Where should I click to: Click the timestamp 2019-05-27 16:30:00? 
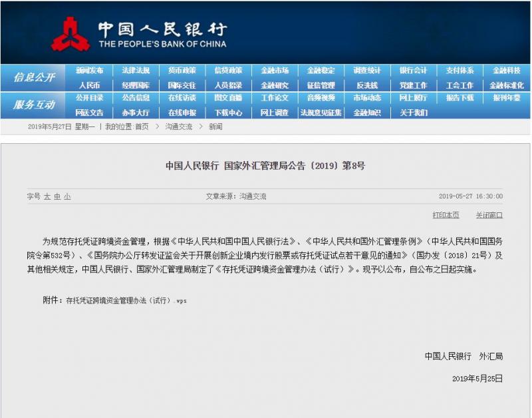tap(471, 196)
